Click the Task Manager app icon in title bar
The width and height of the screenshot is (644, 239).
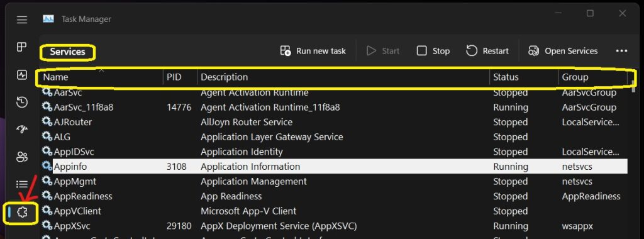tap(48, 19)
